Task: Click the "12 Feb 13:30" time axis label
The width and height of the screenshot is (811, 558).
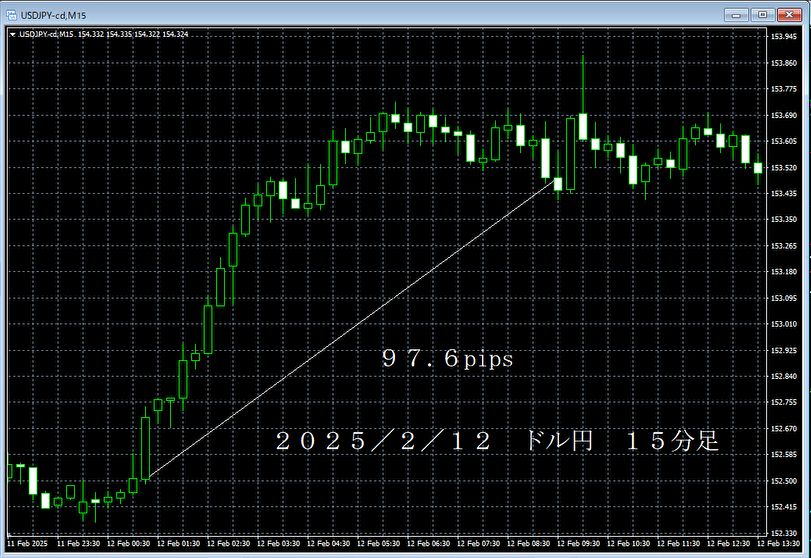Action: coord(778,544)
